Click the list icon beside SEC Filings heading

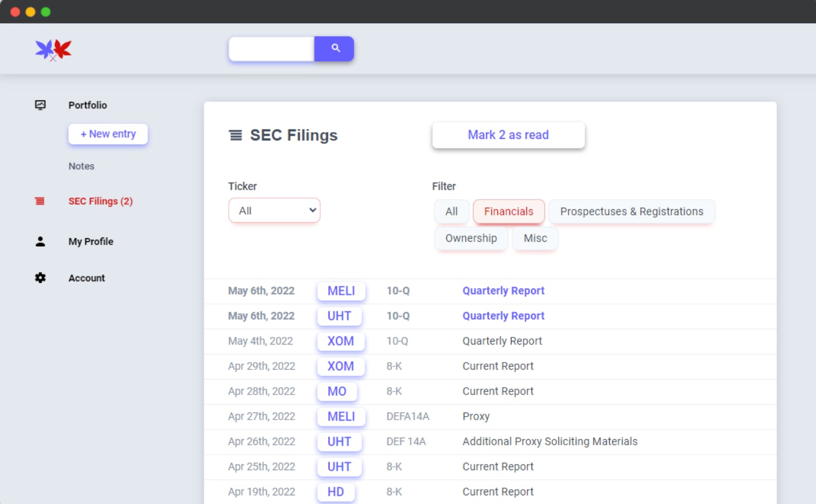pos(235,135)
